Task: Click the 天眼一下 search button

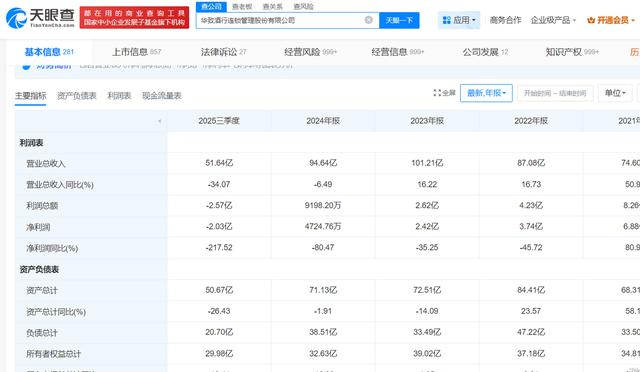Action: pos(399,20)
